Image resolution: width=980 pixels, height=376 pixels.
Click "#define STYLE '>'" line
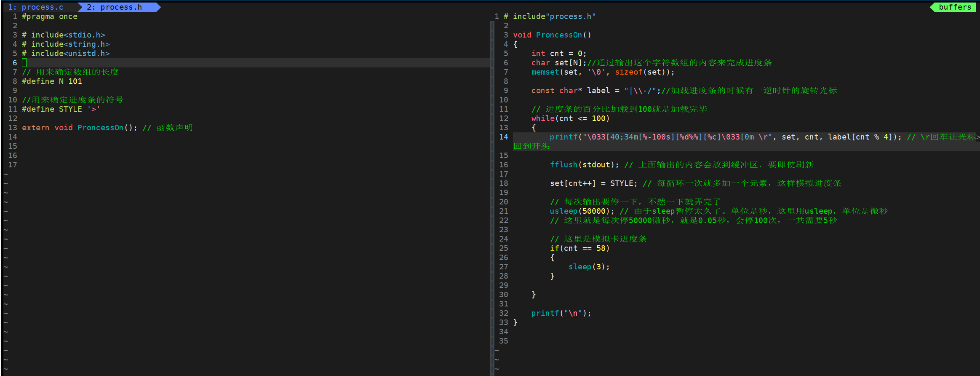[x=61, y=109]
